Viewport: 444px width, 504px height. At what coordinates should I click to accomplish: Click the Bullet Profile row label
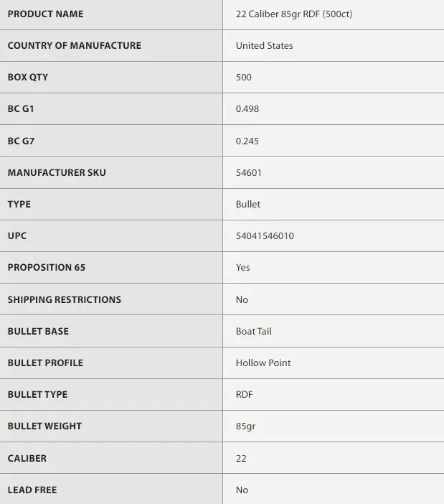(45, 363)
